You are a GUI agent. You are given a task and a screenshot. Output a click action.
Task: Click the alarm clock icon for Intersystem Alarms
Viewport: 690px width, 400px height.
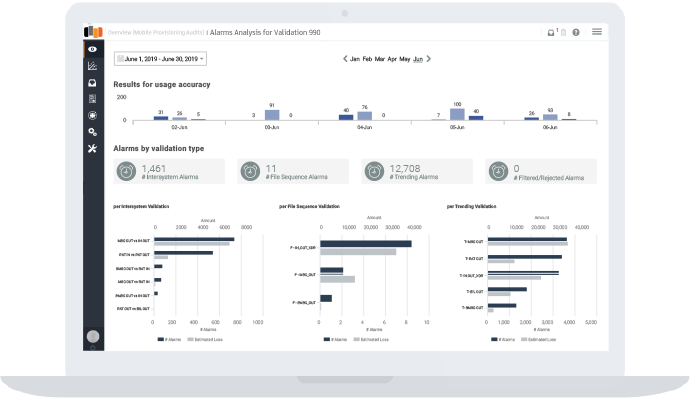(x=126, y=171)
